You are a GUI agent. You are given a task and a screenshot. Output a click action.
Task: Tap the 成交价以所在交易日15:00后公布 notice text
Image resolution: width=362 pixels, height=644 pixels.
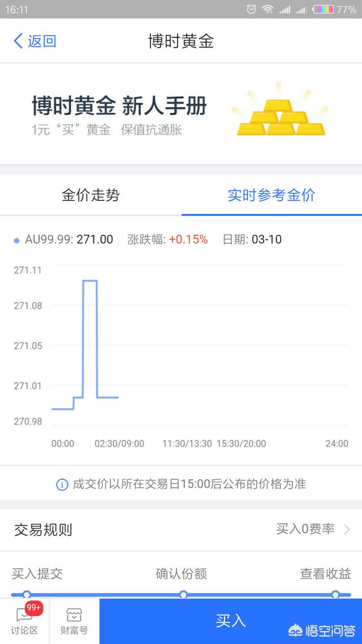click(189, 484)
